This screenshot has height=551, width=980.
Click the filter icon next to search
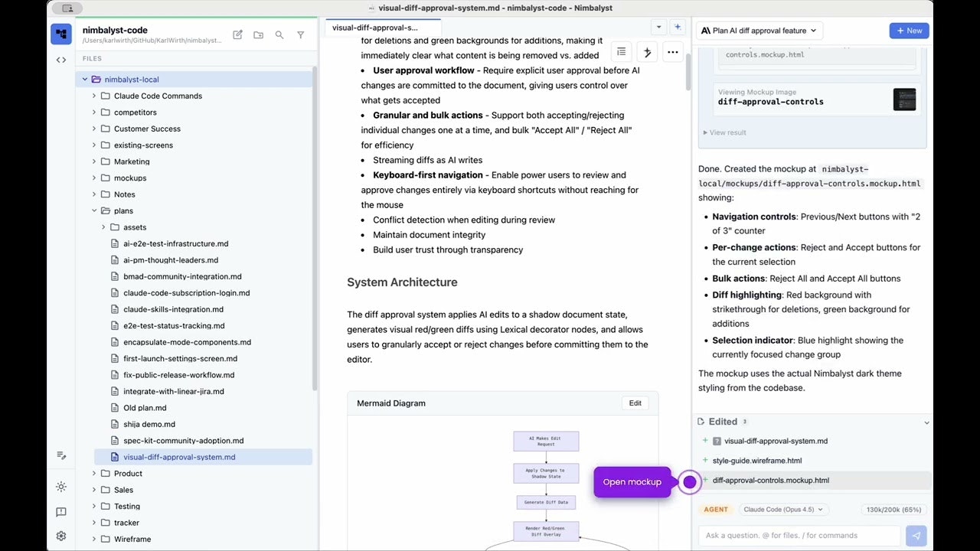[300, 34]
